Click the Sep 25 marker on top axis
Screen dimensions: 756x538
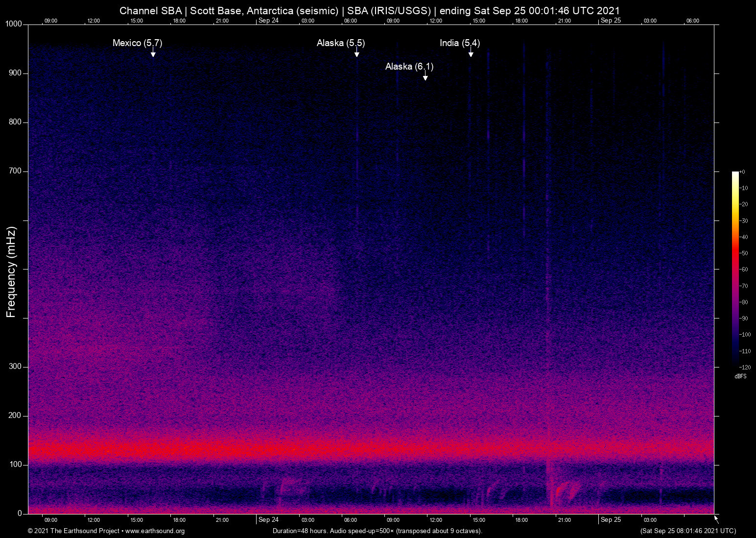point(611,21)
